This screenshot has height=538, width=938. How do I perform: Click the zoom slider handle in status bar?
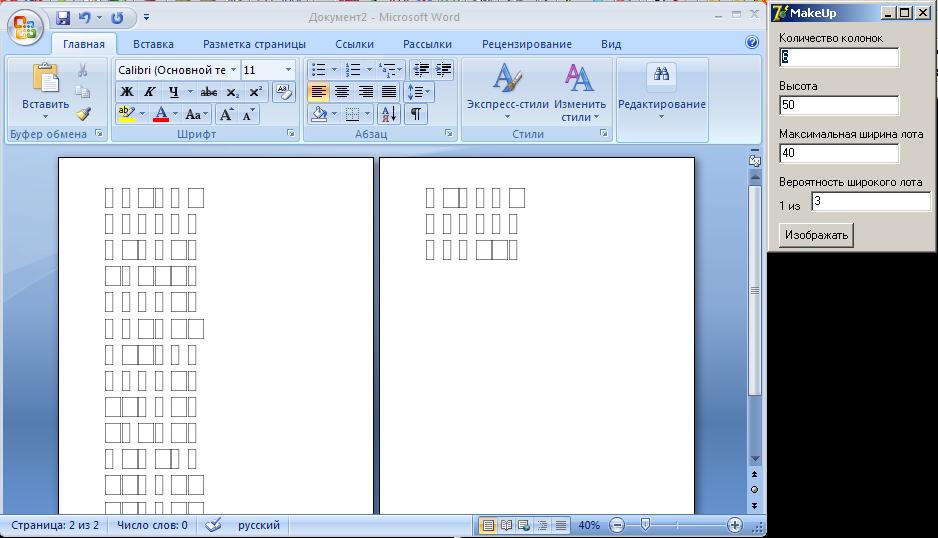646,524
